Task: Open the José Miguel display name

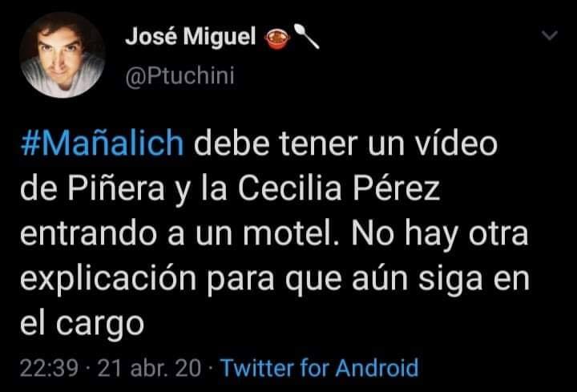Action: (x=190, y=37)
